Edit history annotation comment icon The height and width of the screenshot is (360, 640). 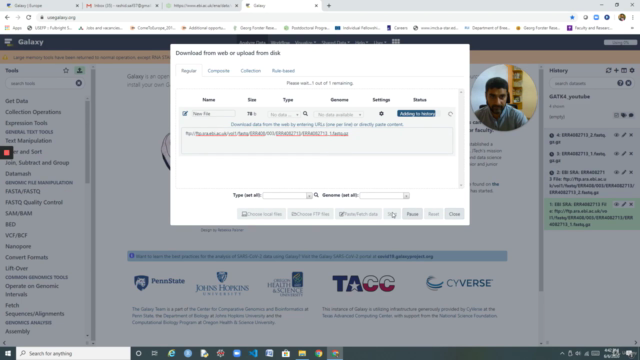click(631, 116)
